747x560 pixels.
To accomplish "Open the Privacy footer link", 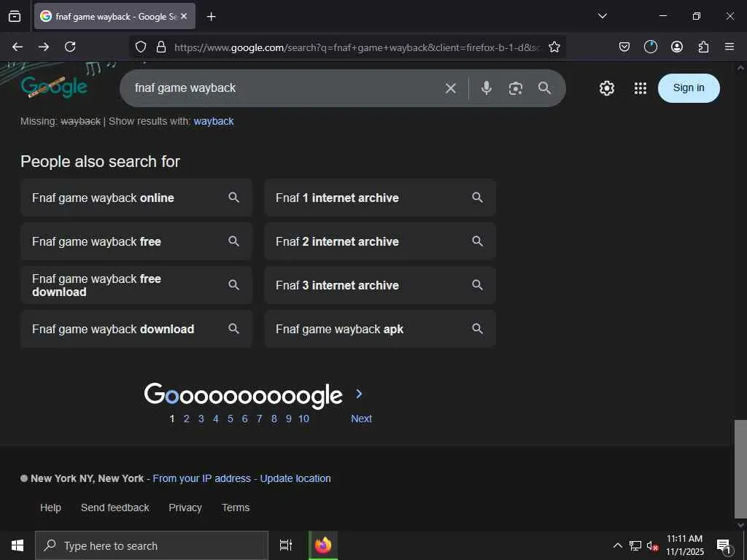I will point(185,507).
